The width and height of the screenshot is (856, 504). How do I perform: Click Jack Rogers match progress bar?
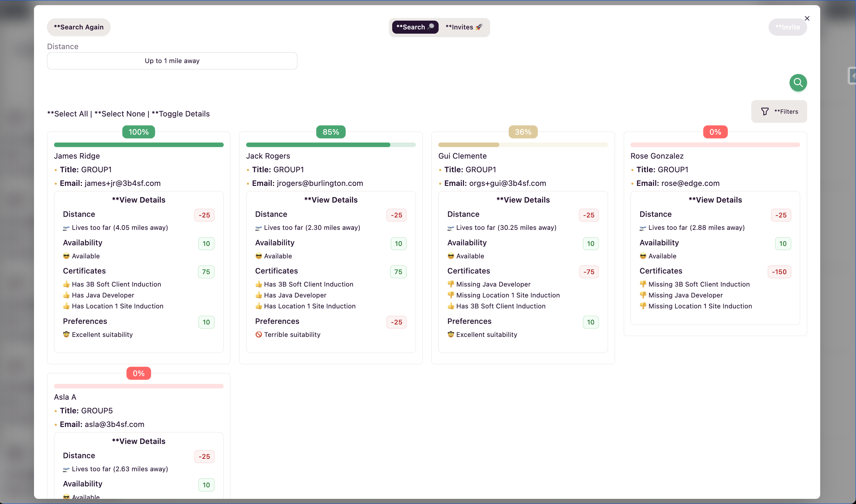pyautogui.click(x=331, y=145)
